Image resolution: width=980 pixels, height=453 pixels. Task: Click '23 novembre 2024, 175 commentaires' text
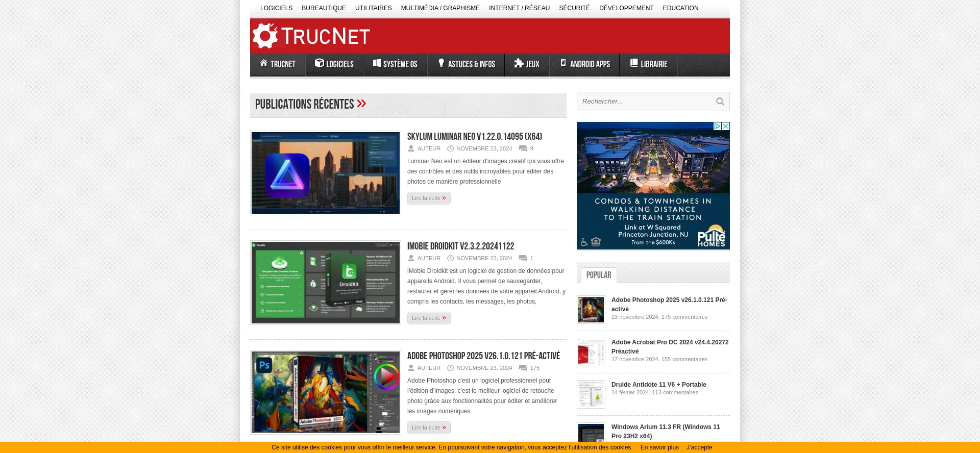point(659,317)
